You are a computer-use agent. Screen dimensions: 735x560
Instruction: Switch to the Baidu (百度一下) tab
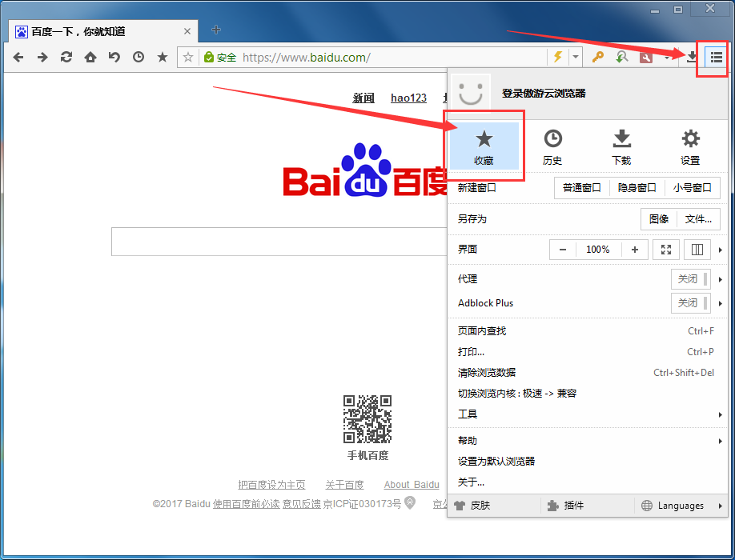(96, 30)
